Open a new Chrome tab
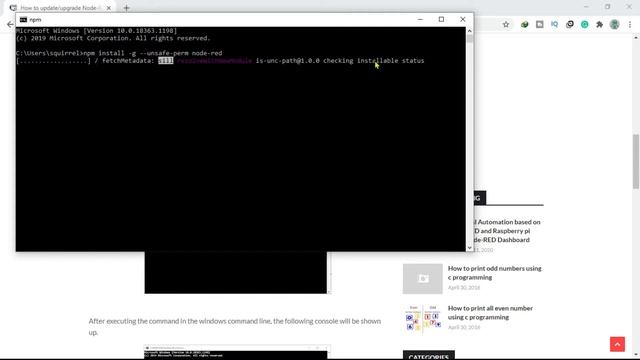The image size is (640, 360). tap(127, 8)
